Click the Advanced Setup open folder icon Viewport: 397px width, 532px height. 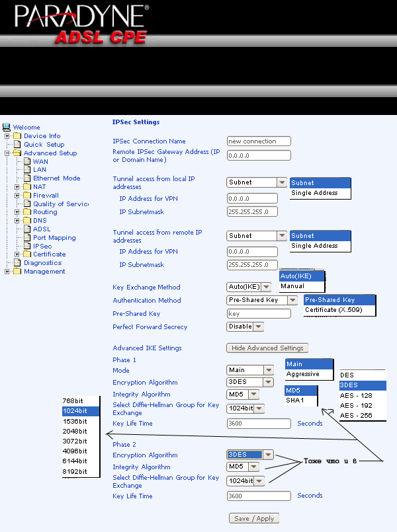pyautogui.click(x=17, y=153)
